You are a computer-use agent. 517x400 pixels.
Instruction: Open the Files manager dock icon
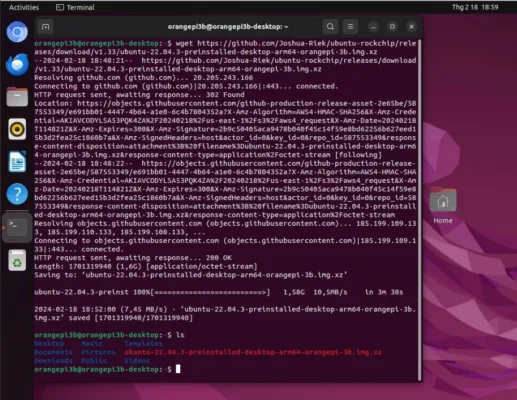17,97
